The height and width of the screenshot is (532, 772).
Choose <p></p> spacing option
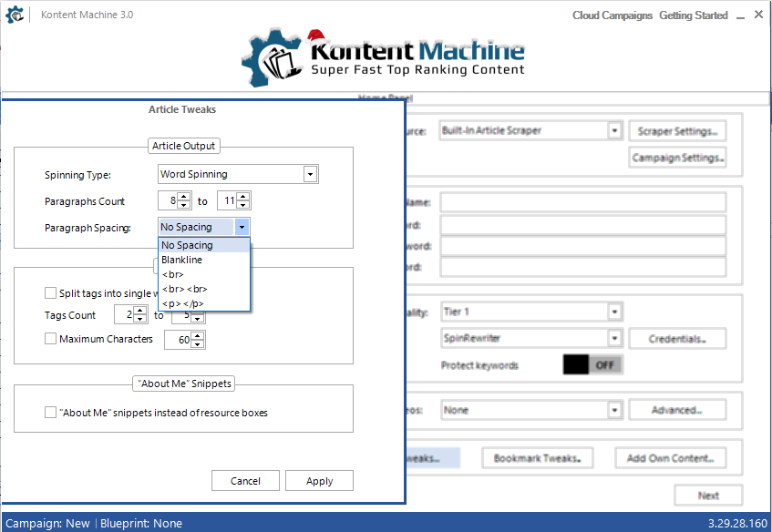[x=204, y=303]
